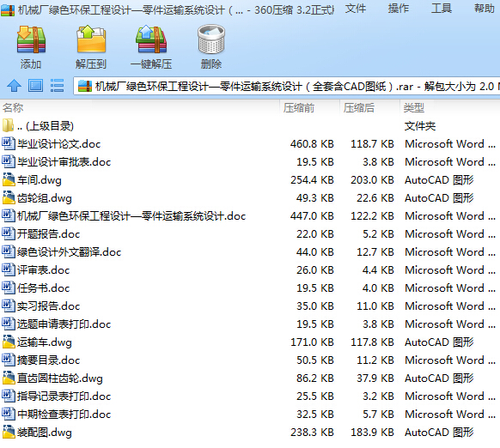Click the Word icon of 选题申请表打印.doc

[9, 324]
